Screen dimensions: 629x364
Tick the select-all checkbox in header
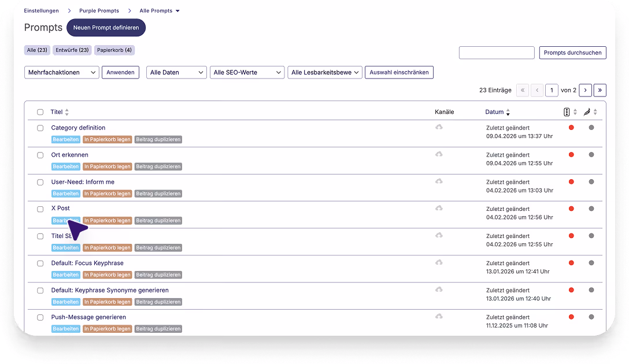coord(40,112)
